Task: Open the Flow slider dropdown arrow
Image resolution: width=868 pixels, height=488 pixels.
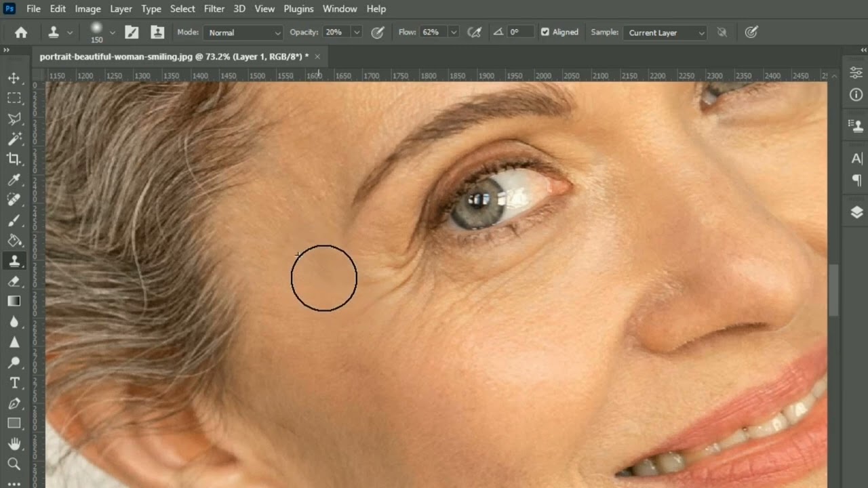Action: pyautogui.click(x=454, y=33)
